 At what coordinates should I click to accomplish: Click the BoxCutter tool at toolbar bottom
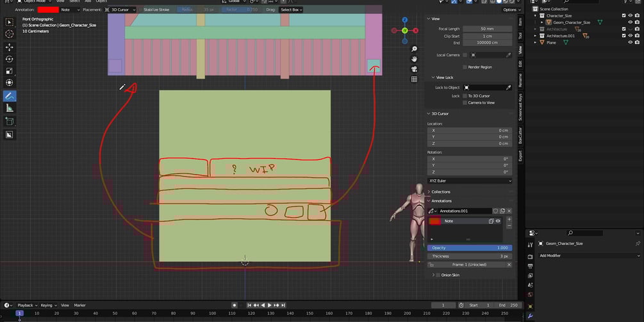click(10, 134)
